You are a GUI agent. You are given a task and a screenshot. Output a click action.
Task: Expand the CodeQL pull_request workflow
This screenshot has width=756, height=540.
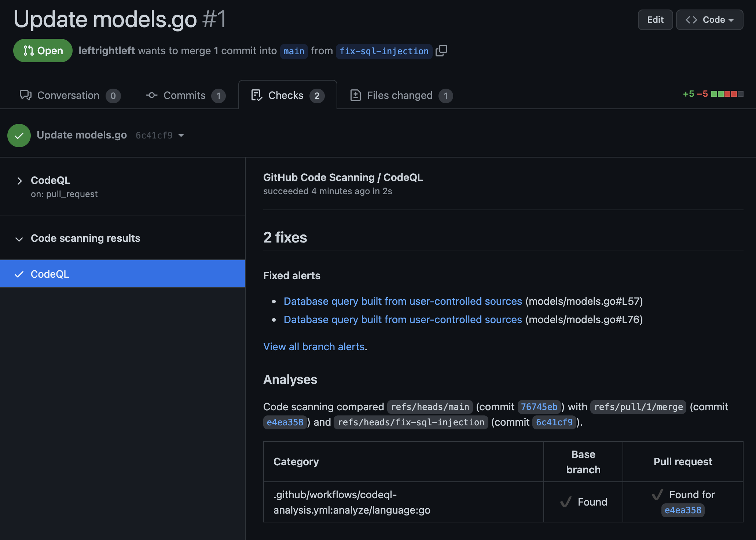tap(19, 181)
